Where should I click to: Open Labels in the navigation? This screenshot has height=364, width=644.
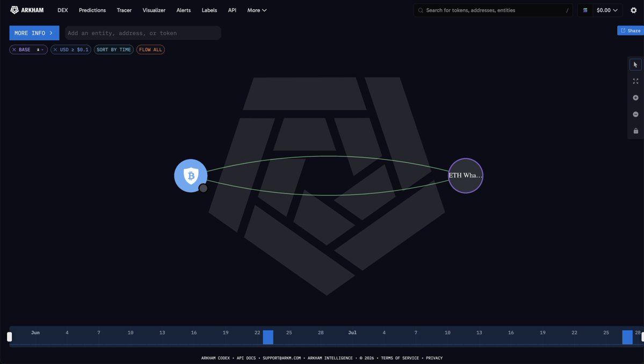pyautogui.click(x=209, y=10)
